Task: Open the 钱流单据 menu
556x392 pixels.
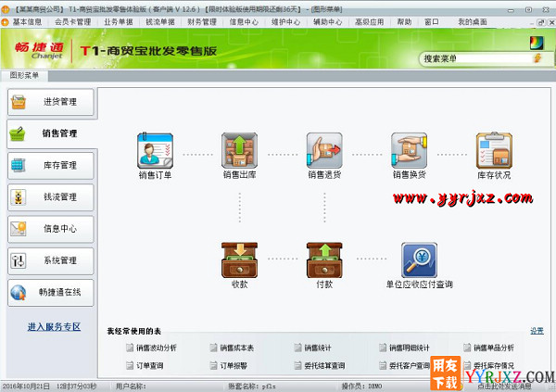Action: coord(160,22)
